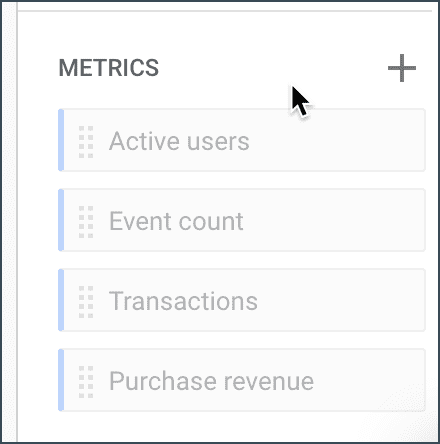Click the Transactions drag handle icon
The height and width of the screenshot is (444, 440).
86,302
